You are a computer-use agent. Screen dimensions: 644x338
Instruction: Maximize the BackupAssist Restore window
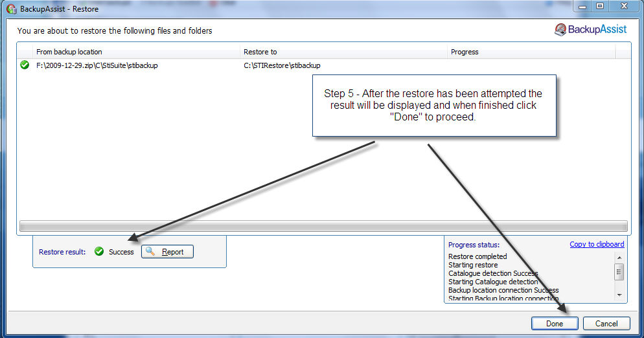tap(600, 6)
